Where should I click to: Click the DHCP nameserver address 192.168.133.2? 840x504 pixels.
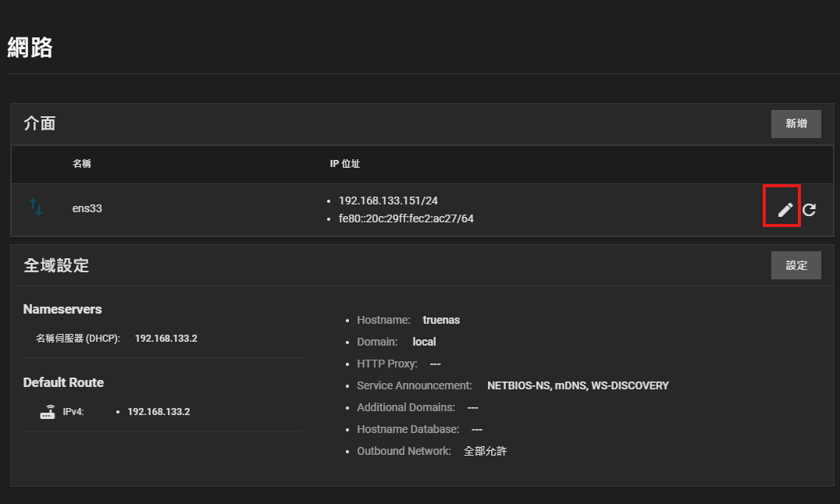point(166,339)
